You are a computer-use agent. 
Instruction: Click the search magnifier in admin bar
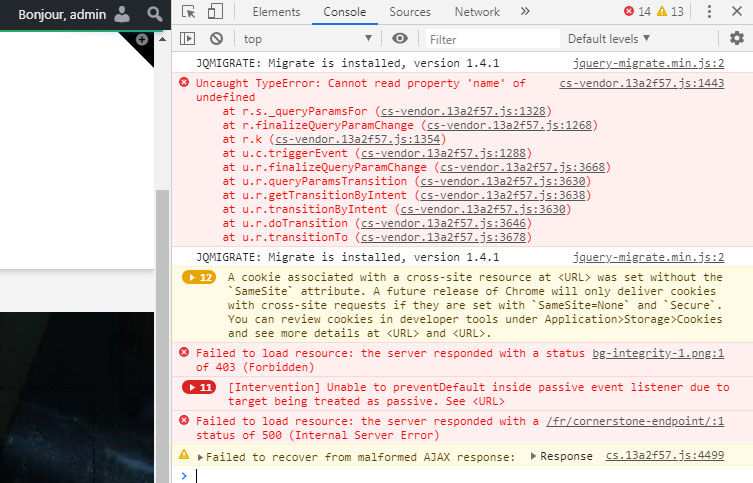click(x=154, y=14)
